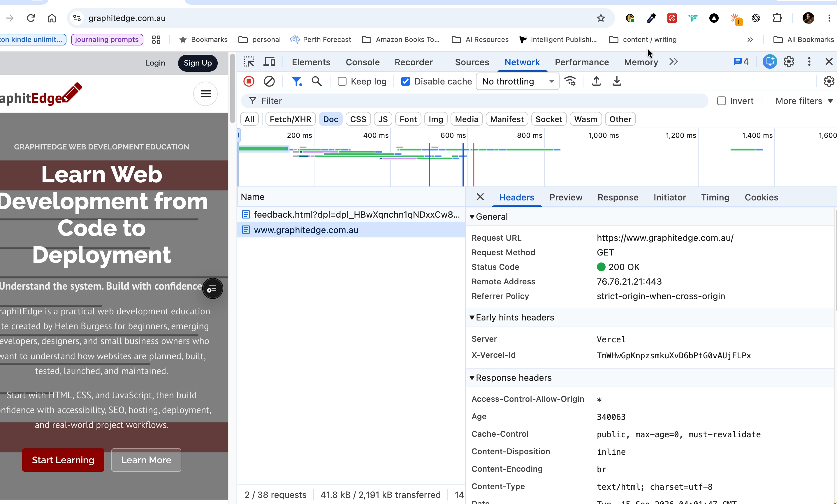Image resolution: width=837 pixels, height=504 pixels.
Task: Click the site information icon in address bar
Action: point(77,18)
